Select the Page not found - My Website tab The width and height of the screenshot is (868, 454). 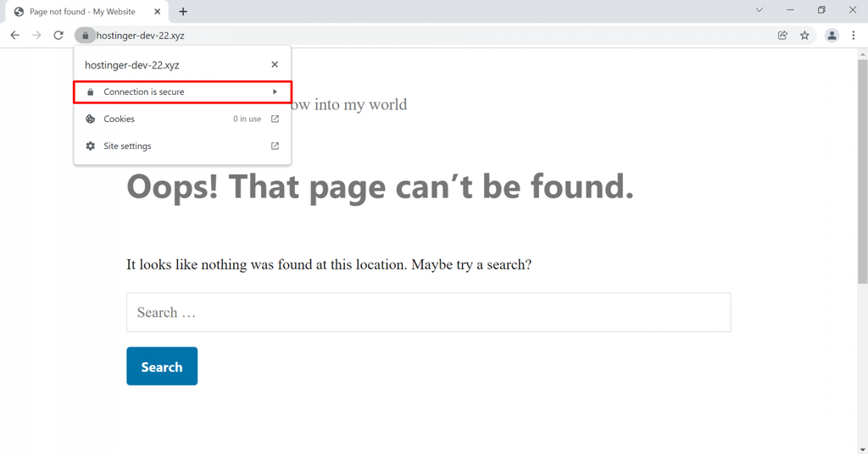point(87,12)
